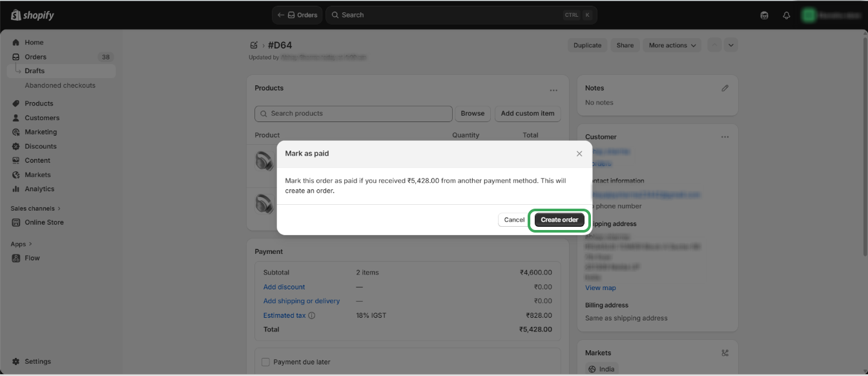
Task: Click the info icon beside Estimated tax
Action: (312, 316)
